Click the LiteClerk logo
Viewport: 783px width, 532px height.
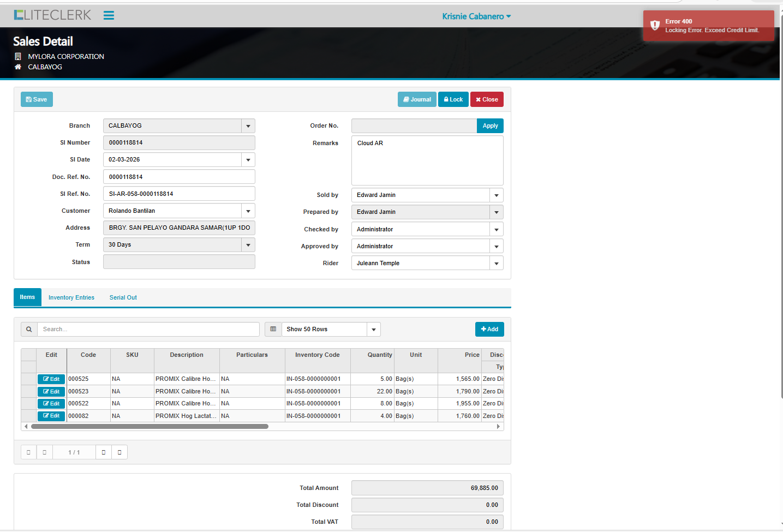coord(53,15)
